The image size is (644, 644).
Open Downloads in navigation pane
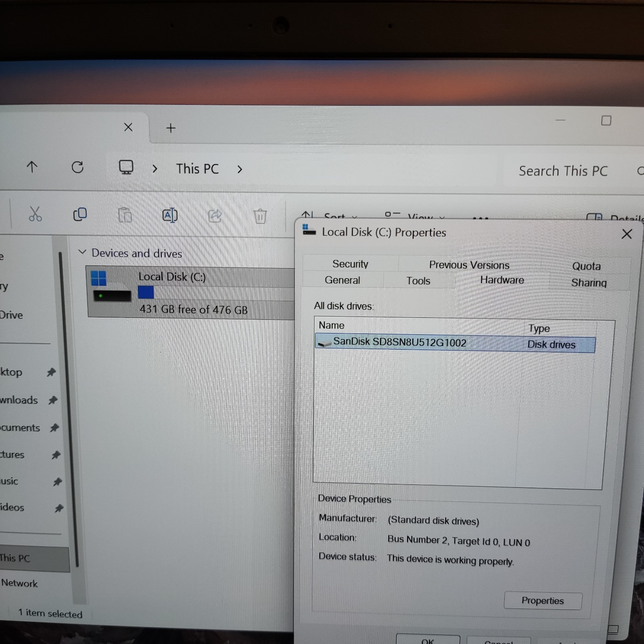(x=19, y=400)
